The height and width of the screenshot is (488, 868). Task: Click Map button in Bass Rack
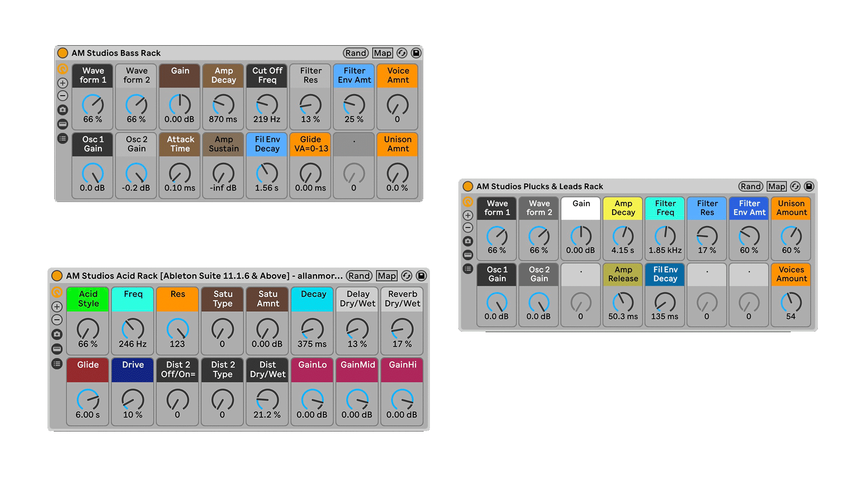382,53
